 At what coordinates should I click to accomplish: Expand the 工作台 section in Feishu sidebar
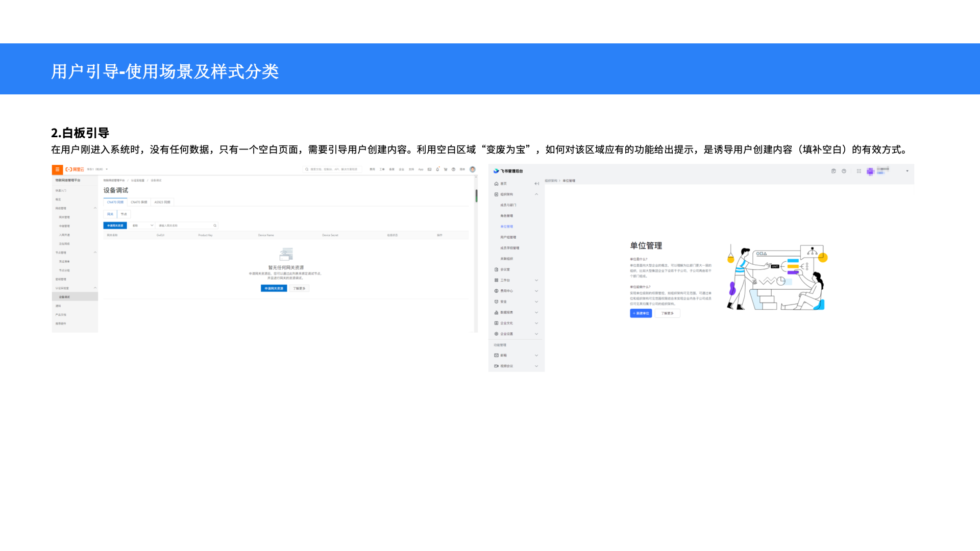(536, 280)
